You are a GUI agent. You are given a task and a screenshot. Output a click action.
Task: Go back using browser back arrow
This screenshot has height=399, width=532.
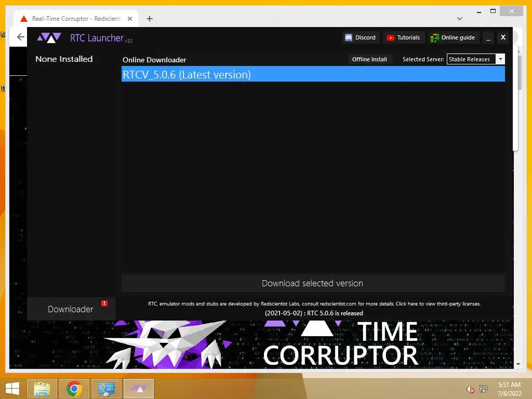click(x=21, y=37)
